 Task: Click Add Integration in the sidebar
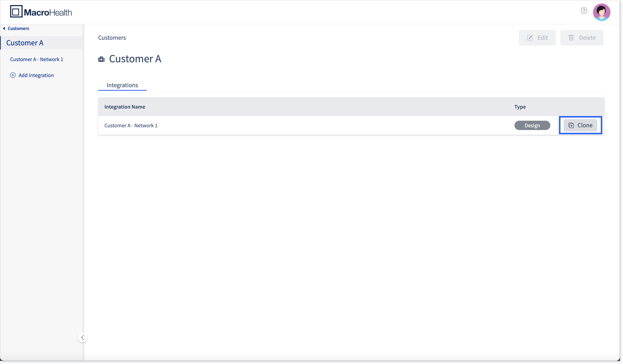coord(32,75)
